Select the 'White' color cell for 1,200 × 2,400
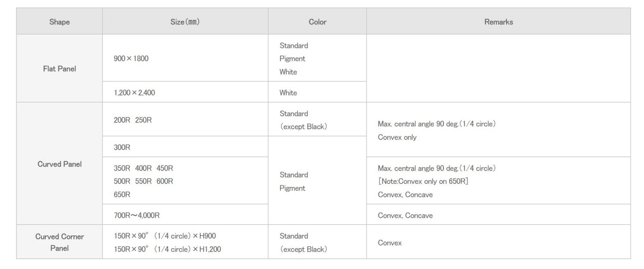 coord(288,93)
